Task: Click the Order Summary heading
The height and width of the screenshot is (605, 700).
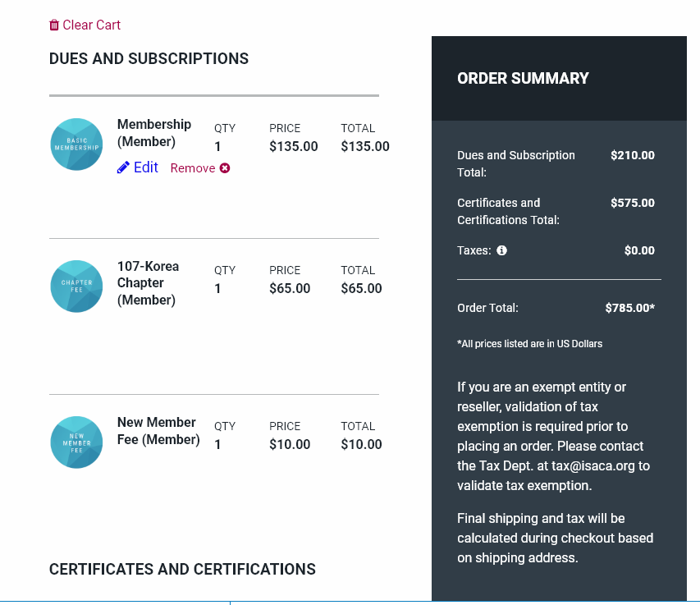Action: 523,79
